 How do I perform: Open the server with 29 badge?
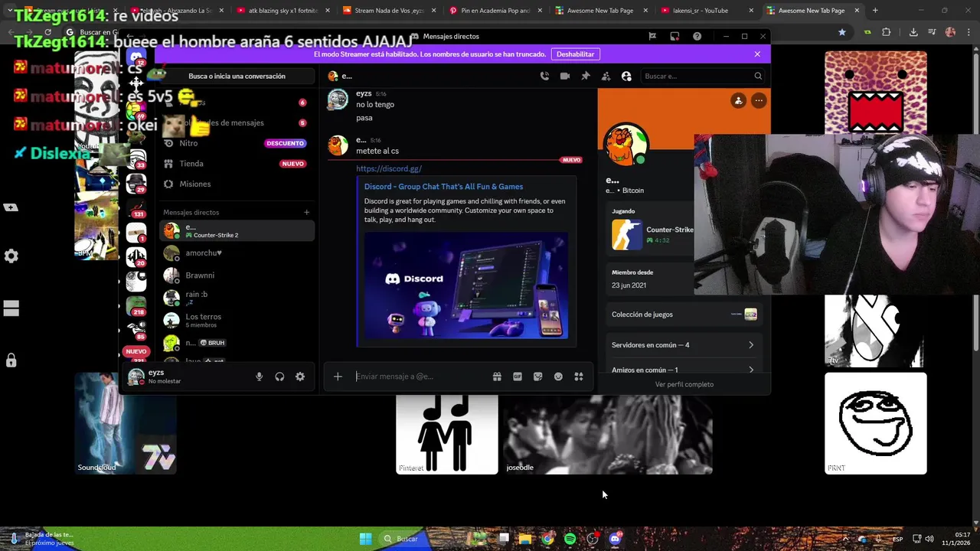[x=136, y=184]
